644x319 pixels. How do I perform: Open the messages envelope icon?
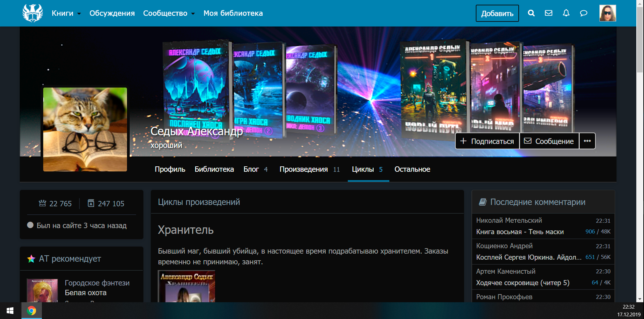[x=549, y=13]
